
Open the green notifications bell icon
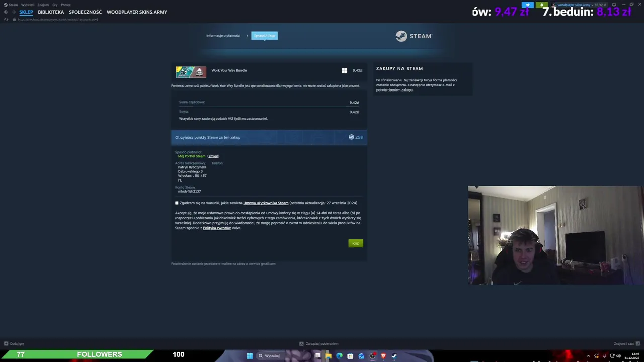click(541, 5)
